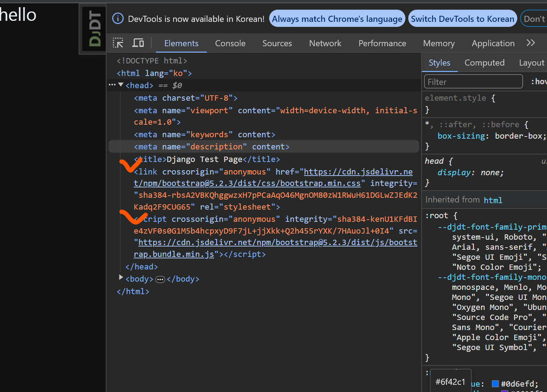Select the closing </head> tag row

(142, 267)
